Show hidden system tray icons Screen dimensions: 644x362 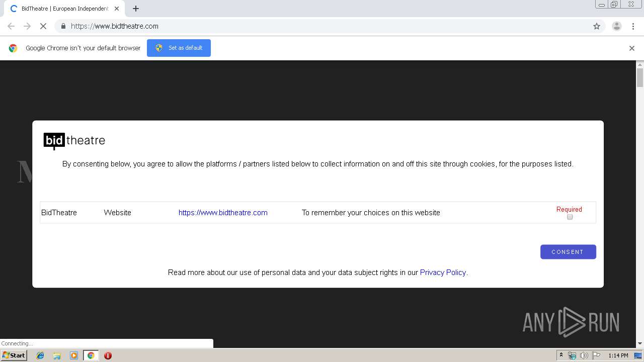[561, 355]
